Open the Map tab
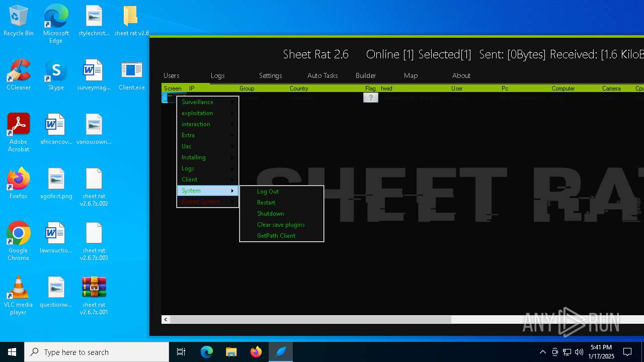 411,75
